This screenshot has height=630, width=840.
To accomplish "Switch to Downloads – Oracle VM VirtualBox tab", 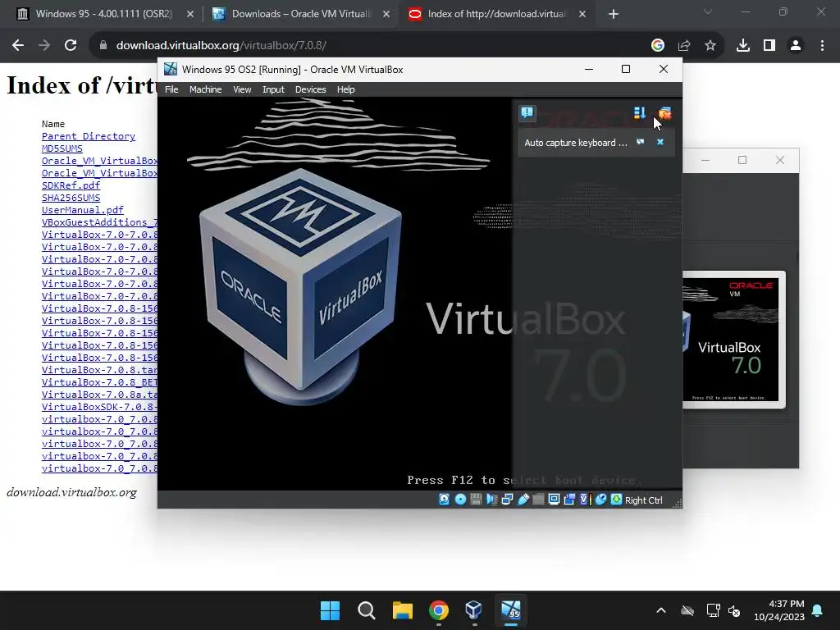I will pyautogui.click(x=300, y=14).
